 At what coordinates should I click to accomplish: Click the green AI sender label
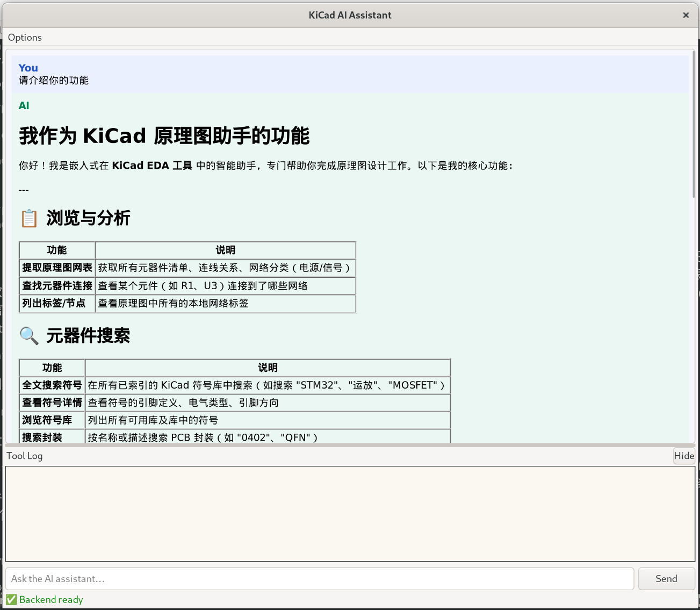[24, 105]
